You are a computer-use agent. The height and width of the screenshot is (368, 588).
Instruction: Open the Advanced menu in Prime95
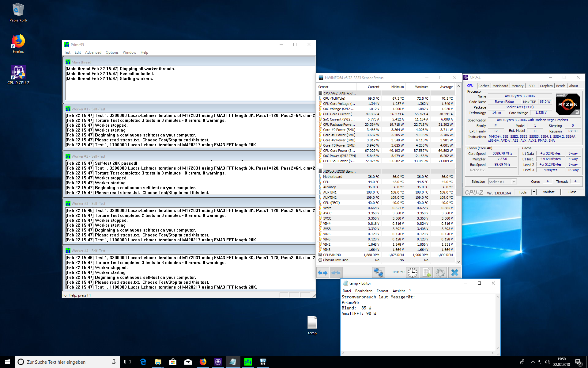[x=93, y=52]
